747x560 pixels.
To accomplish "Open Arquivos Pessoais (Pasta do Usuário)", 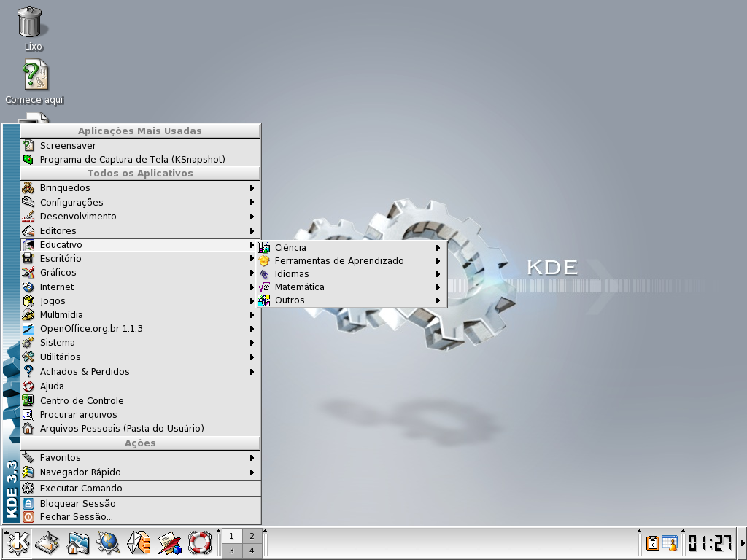I will coord(141,428).
